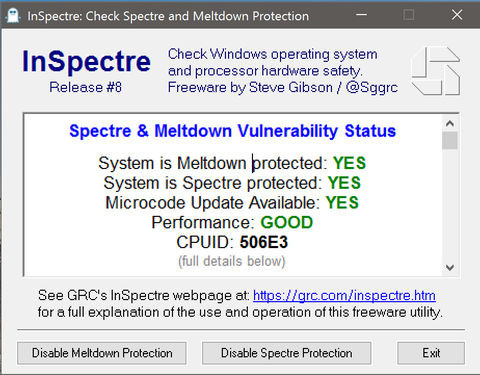Image resolution: width=480 pixels, height=375 pixels.
Task: Click the Microcode Update Available YES line
Action: click(x=232, y=203)
